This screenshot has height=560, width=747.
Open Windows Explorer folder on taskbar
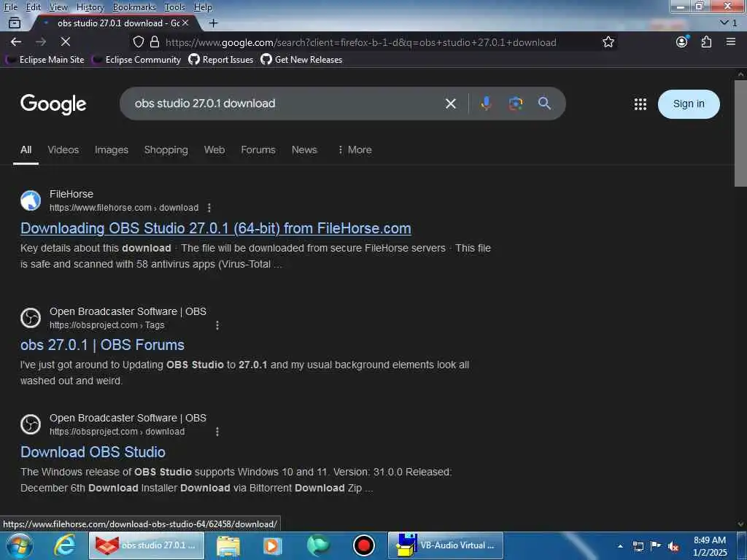(228, 545)
